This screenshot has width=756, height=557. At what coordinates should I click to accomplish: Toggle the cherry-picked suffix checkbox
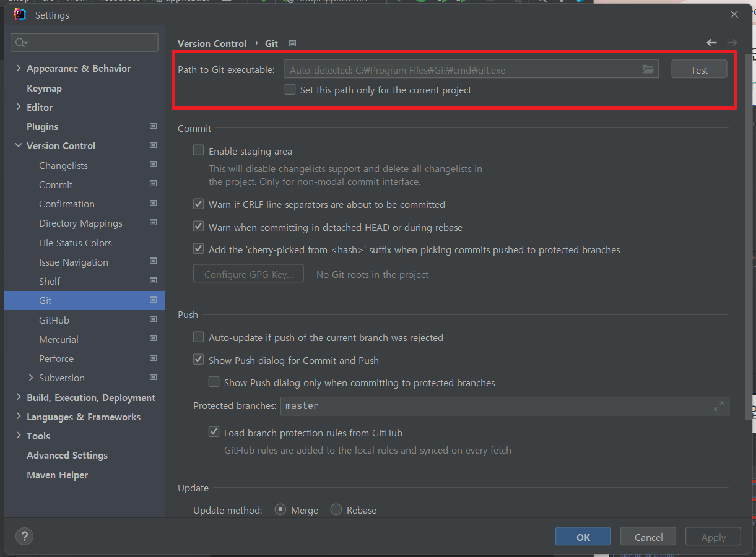click(x=198, y=249)
